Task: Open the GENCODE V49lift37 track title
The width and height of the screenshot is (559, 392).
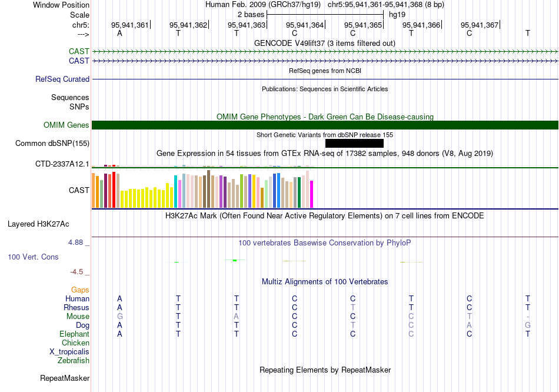Action: pyautogui.click(x=325, y=43)
